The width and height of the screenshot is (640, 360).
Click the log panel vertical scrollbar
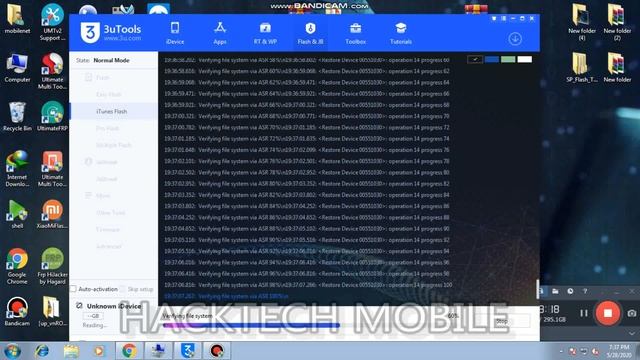[538, 289]
